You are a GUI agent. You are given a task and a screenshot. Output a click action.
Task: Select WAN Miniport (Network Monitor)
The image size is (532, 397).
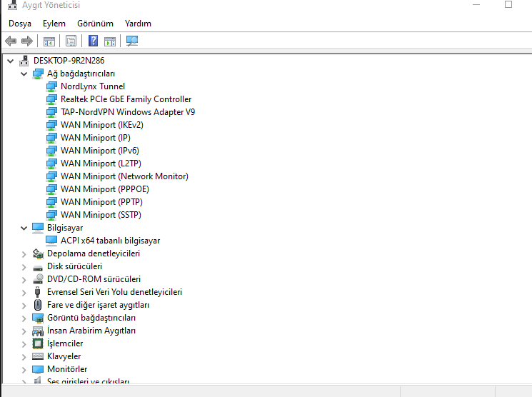pos(124,176)
